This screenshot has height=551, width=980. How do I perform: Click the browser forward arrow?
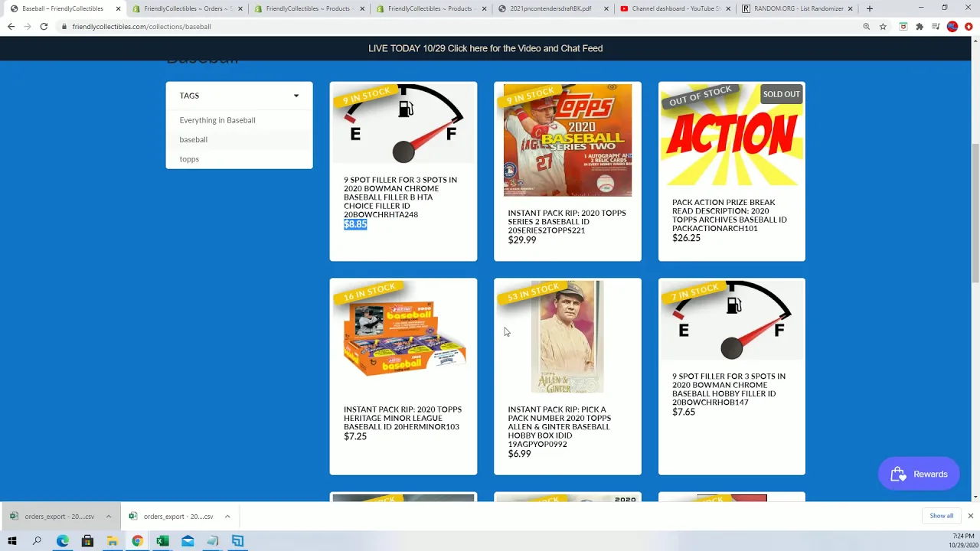(28, 26)
